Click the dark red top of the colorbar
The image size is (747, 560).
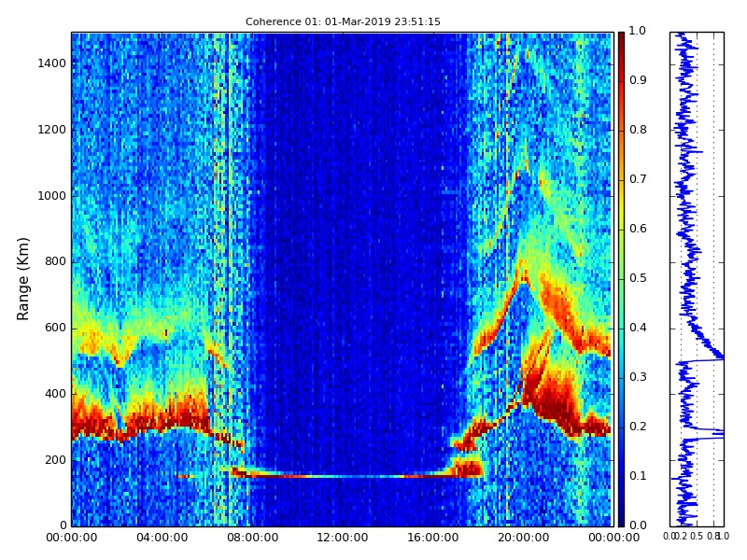[621, 38]
